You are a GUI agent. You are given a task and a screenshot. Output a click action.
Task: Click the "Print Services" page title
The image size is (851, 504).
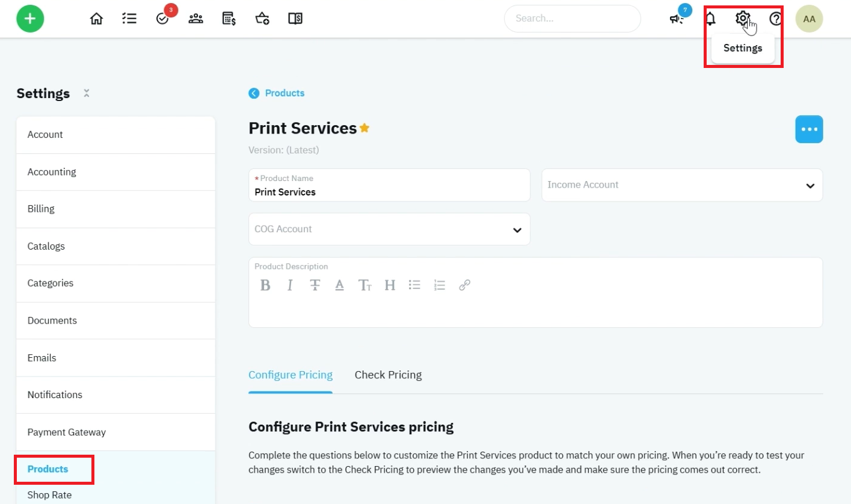[303, 128]
